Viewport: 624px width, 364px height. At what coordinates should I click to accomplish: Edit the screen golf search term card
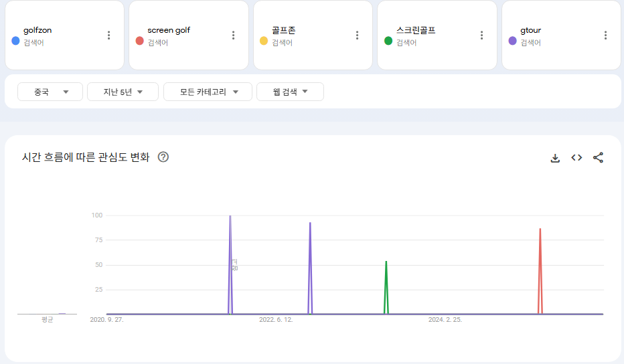point(189,35)
